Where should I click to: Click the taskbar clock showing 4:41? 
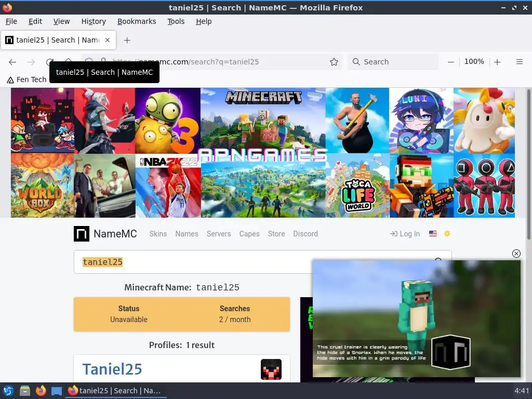(x=522, y=391)
